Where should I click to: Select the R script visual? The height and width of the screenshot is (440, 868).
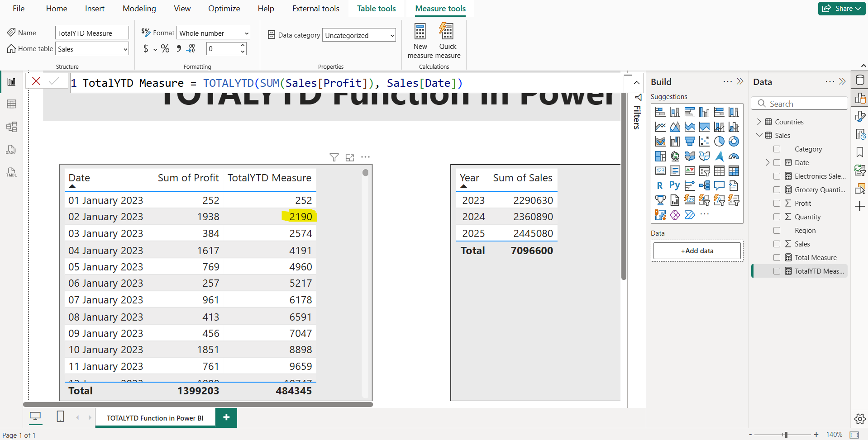(x=660, y=185)
